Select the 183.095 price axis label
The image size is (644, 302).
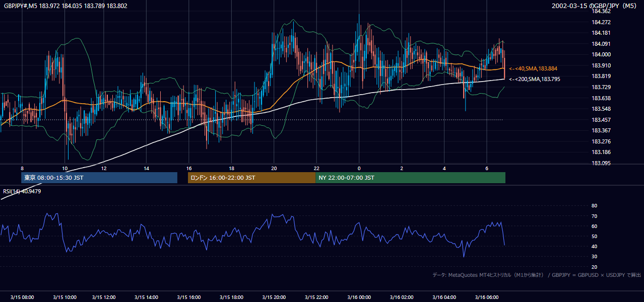coord(601,163)
